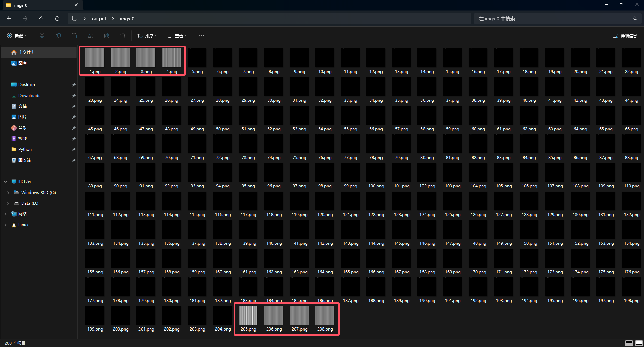Click the file name label 160.png
Image resolution: width=644 pixels, height=347 pixels.
coord(223,272)
